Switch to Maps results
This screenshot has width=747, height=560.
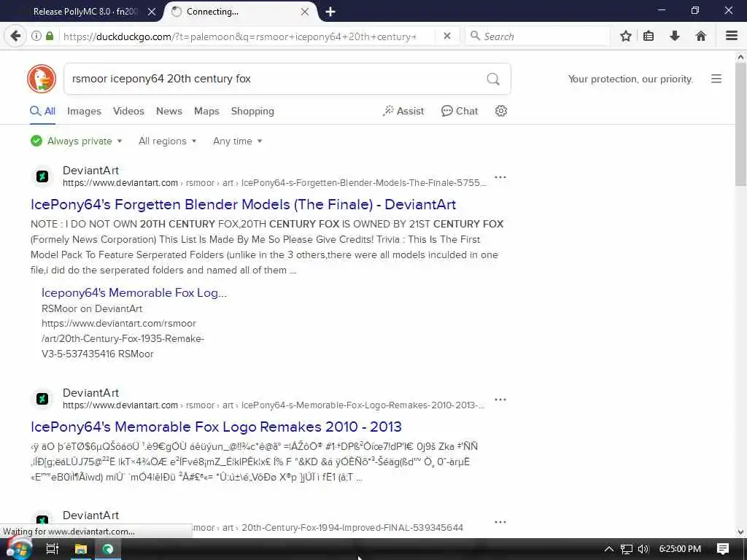[x=206, y=111]
